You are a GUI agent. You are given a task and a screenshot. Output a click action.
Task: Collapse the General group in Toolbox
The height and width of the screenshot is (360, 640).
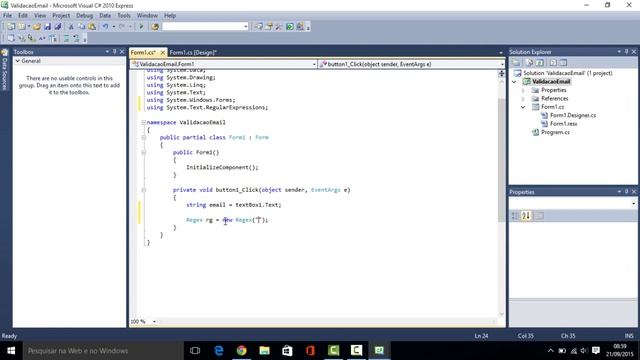(x=18, y=61)
